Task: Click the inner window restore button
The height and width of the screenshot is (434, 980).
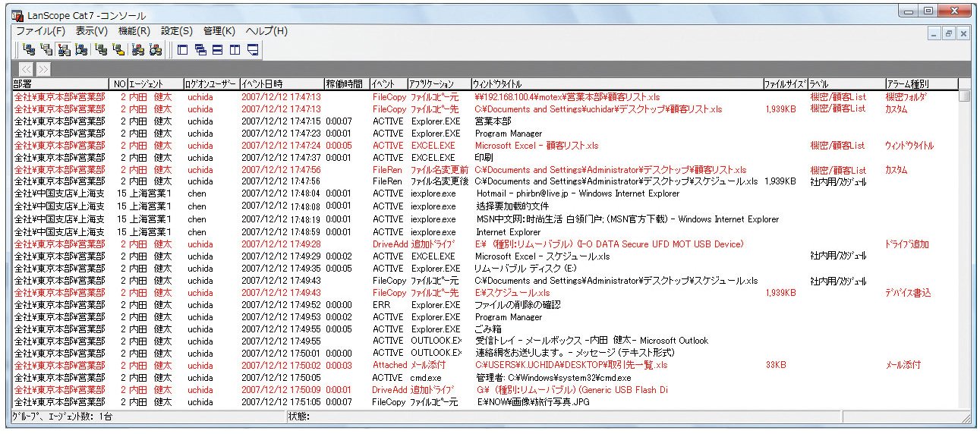Action: point(949,33)
